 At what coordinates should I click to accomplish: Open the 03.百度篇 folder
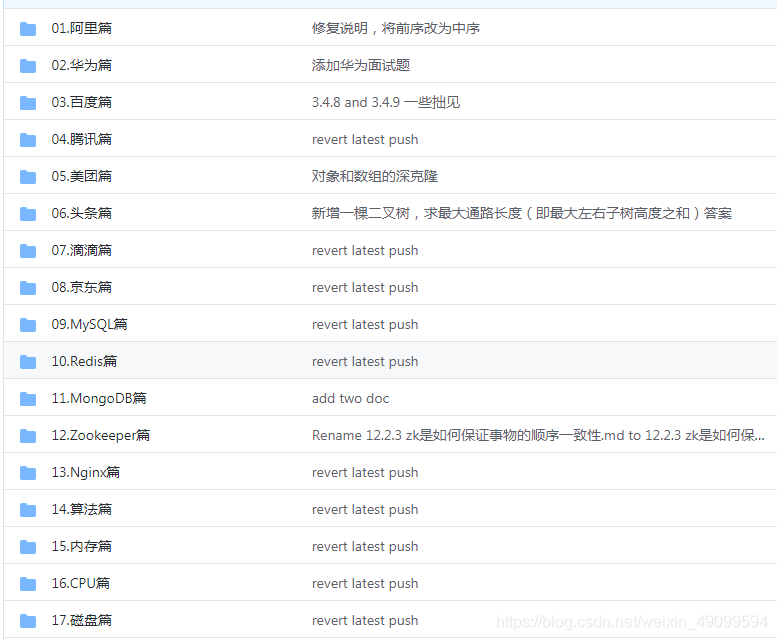(82, 103)
